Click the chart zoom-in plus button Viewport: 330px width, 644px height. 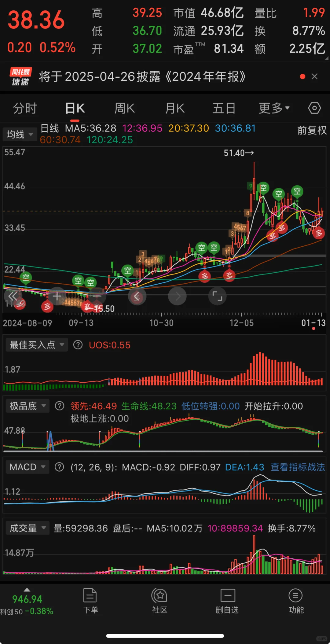[x=57, y=296]
